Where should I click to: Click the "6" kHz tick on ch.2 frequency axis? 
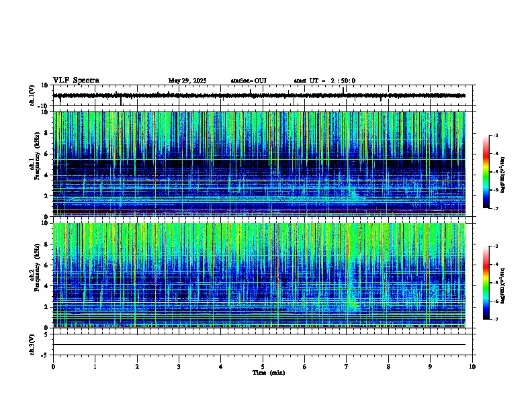point(47,265)
